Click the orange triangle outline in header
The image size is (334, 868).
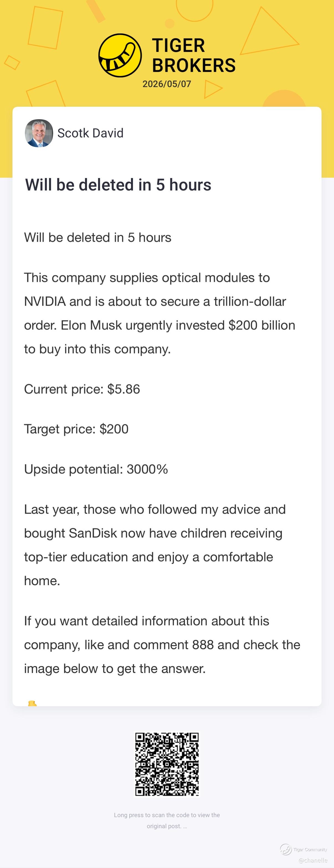click(x=266, y=34)
